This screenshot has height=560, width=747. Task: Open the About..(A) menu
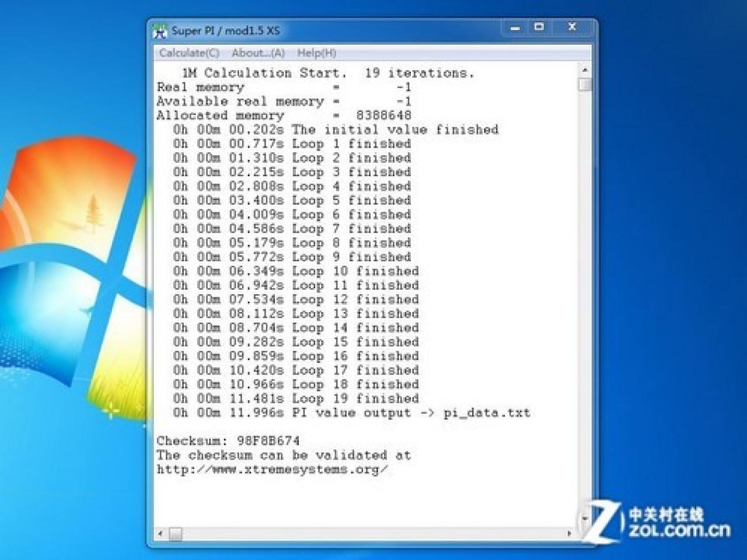pos(258,53)
